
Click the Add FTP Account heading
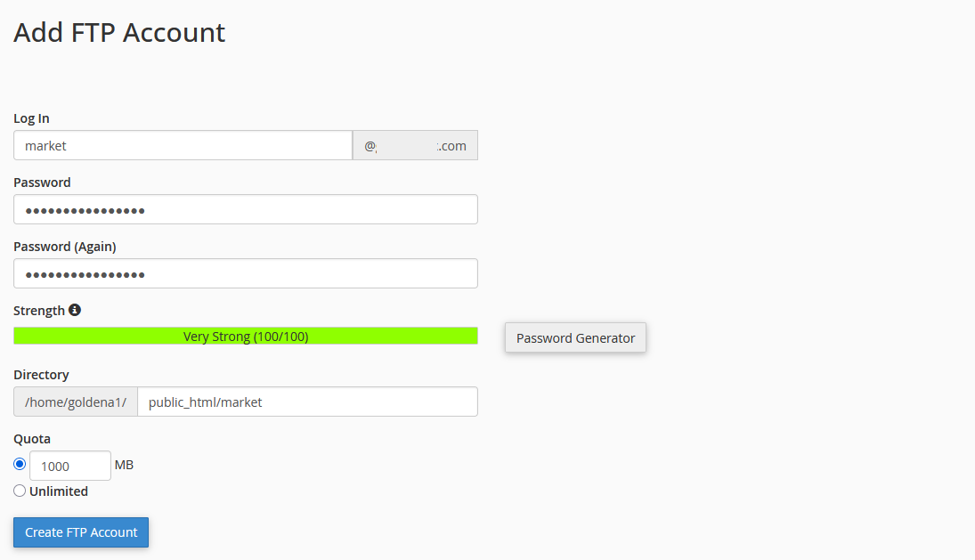point(119,33)
